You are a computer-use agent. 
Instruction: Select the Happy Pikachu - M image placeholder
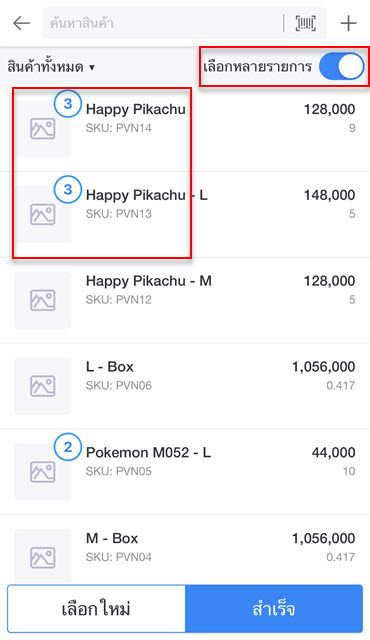pyautogui.click(x=43, y=300)
